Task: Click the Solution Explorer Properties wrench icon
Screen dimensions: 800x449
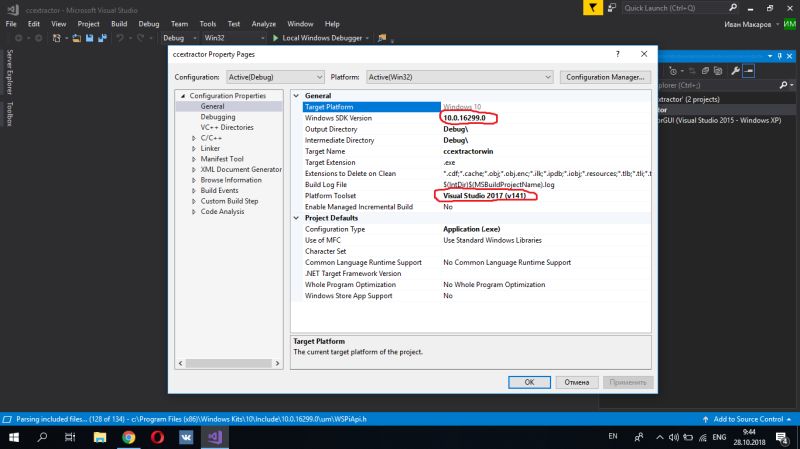Action: point(735,71)
